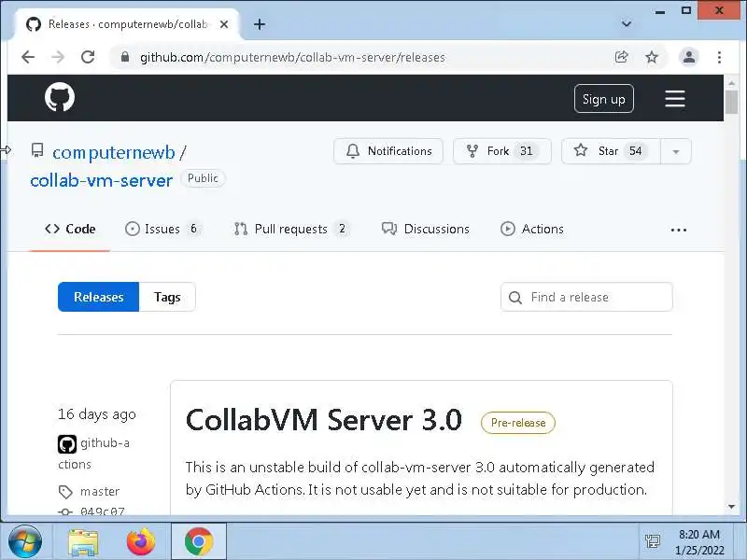Click the github-actions avatar icon

click(66, 444)
